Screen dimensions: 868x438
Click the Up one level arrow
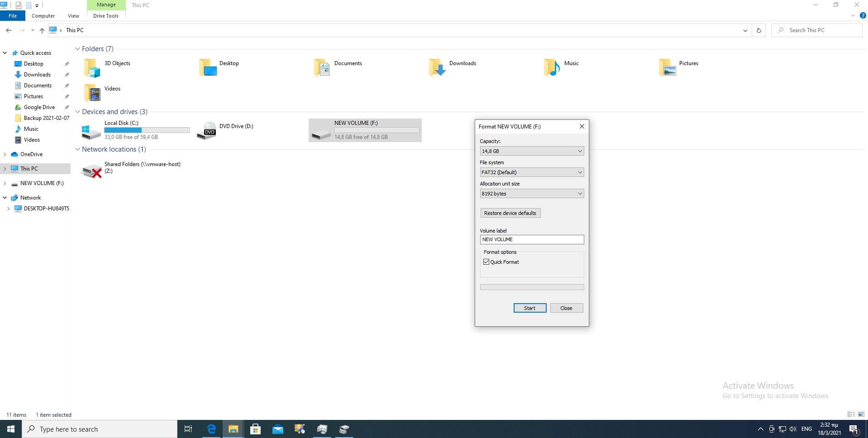click(42, 30)
